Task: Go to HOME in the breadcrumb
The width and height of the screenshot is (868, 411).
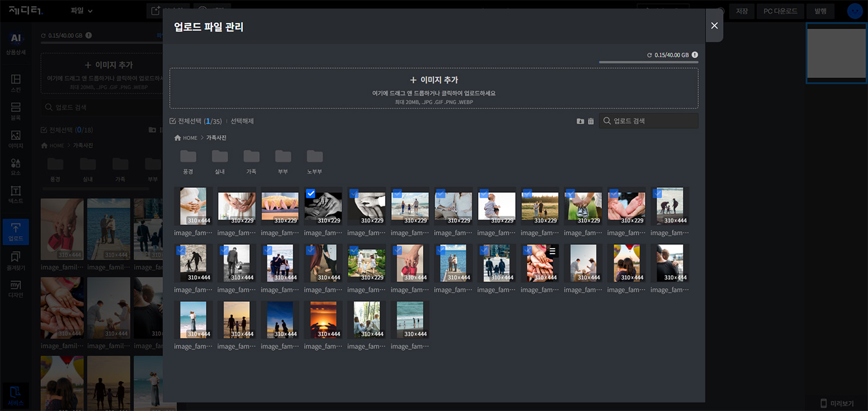Action: tap(186, 138)
